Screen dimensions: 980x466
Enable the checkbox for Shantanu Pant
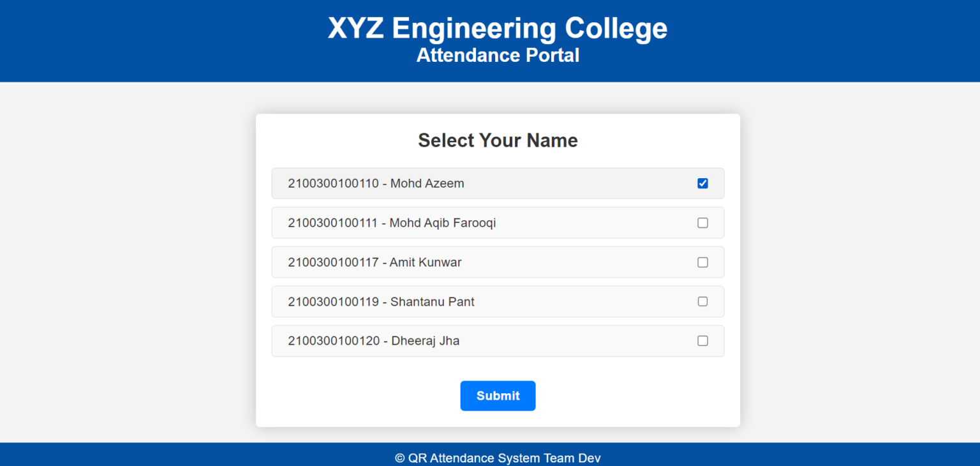coord(702,301)
